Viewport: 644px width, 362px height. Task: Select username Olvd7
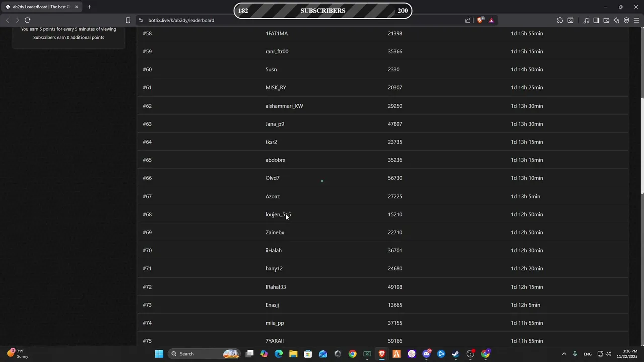tap(272, 178)
